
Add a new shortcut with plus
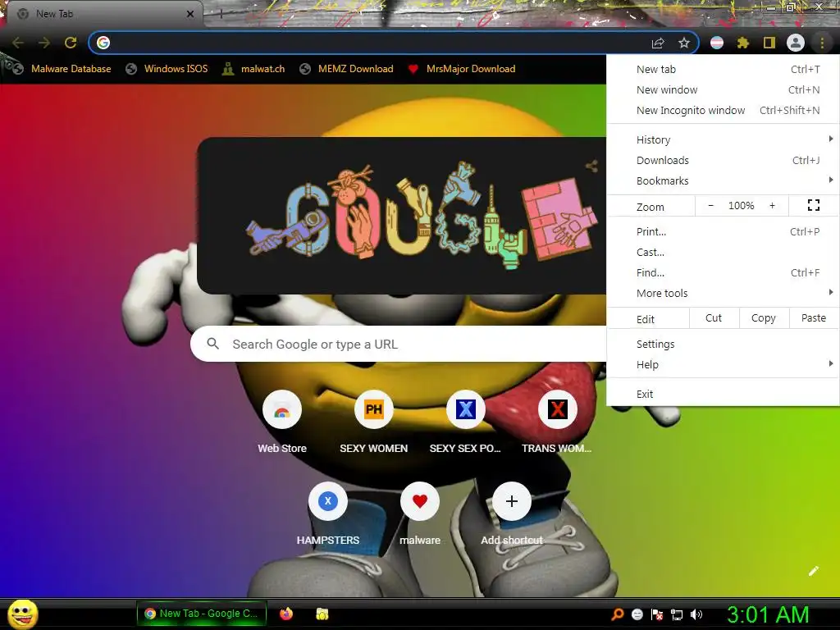512,501
